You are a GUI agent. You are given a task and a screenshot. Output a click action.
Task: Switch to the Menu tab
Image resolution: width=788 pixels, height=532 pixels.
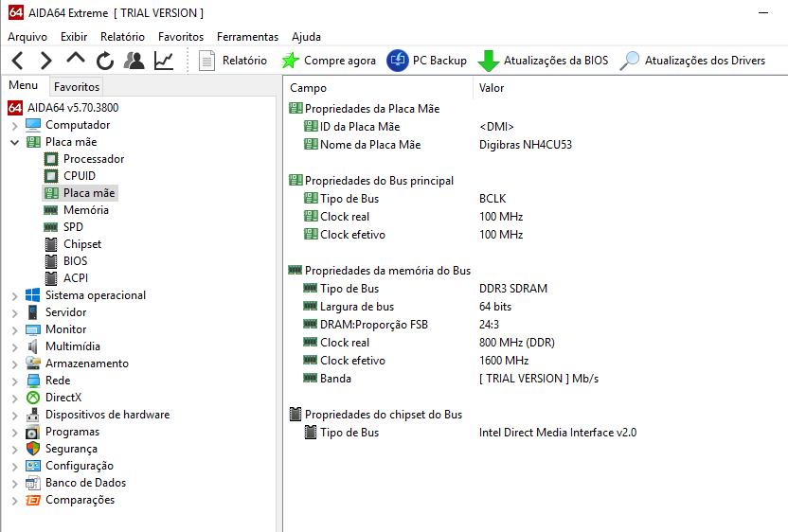point(24,85)
